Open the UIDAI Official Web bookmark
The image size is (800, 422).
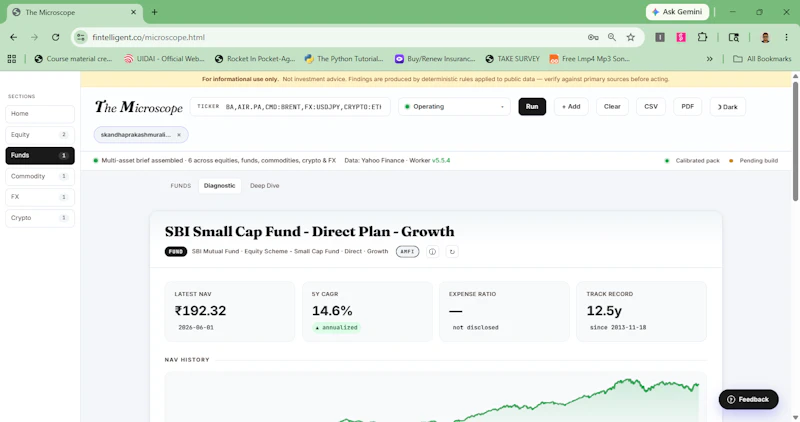(x=164, y=59)
